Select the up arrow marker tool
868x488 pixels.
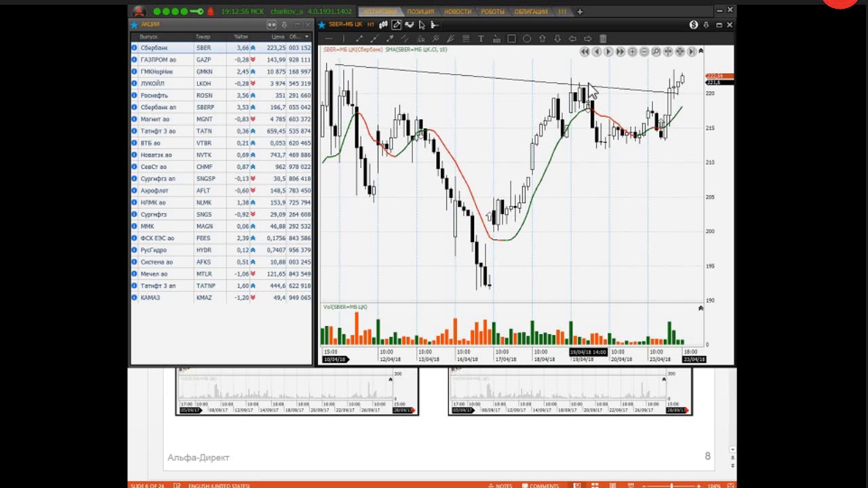coord(542,39)
